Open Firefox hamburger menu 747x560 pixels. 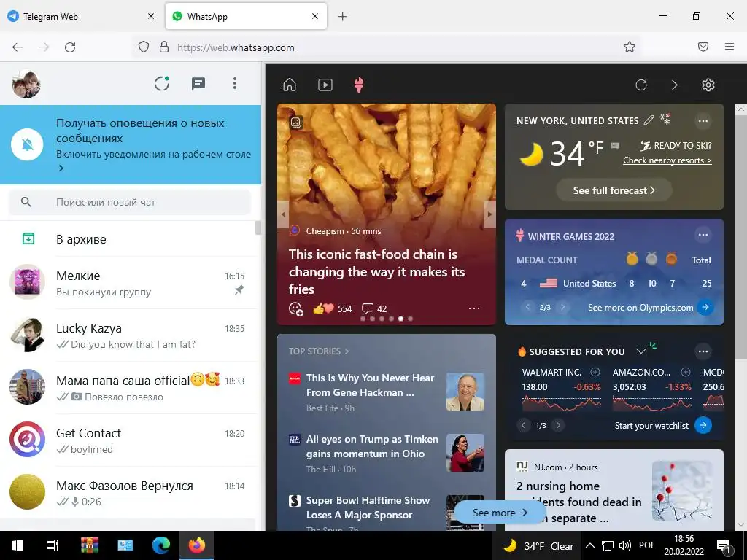(x=729, y=47)
